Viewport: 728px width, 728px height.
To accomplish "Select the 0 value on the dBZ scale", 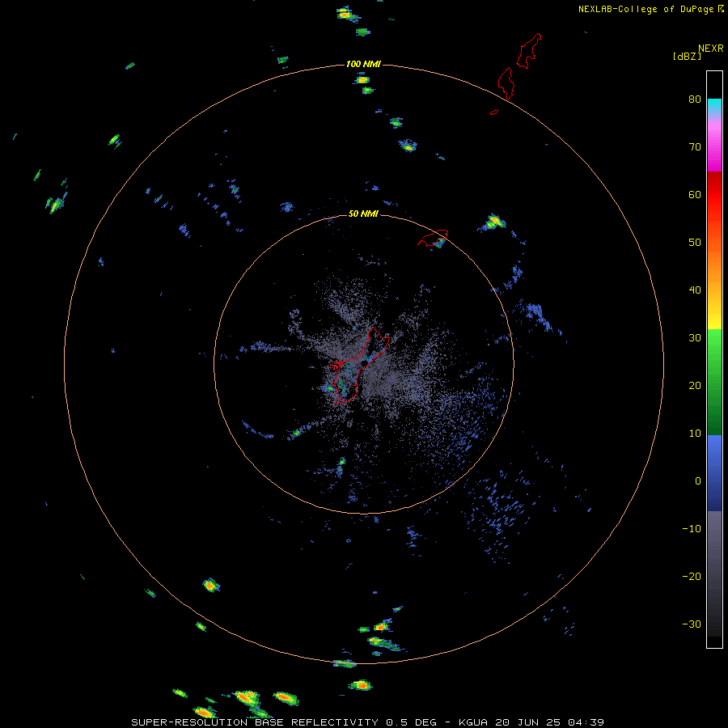I will [698, 481].
